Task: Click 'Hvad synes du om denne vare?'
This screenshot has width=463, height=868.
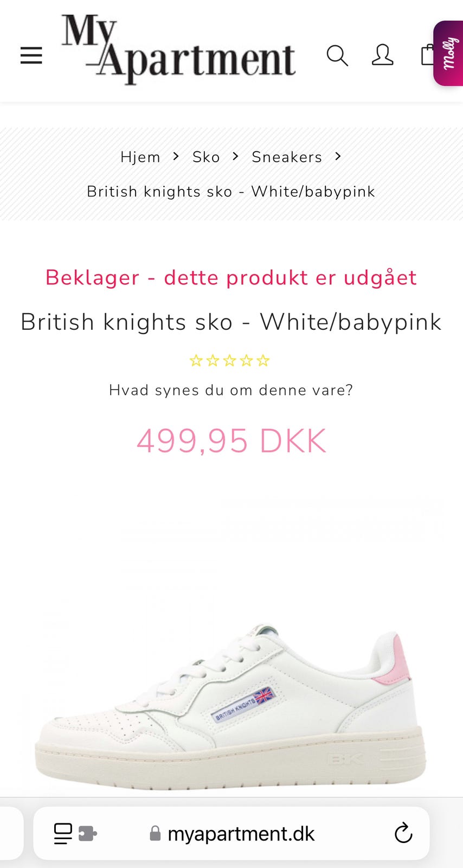Action: click(231, 390)
